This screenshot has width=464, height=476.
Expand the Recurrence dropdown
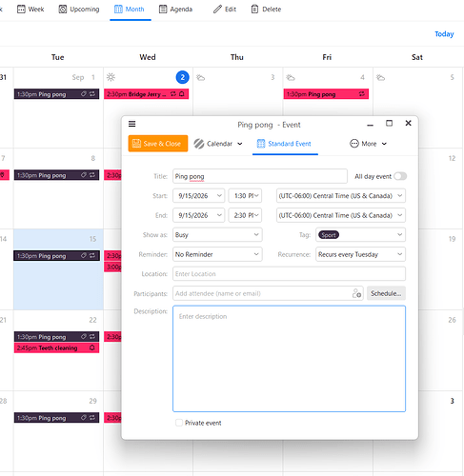coord(360,254)
